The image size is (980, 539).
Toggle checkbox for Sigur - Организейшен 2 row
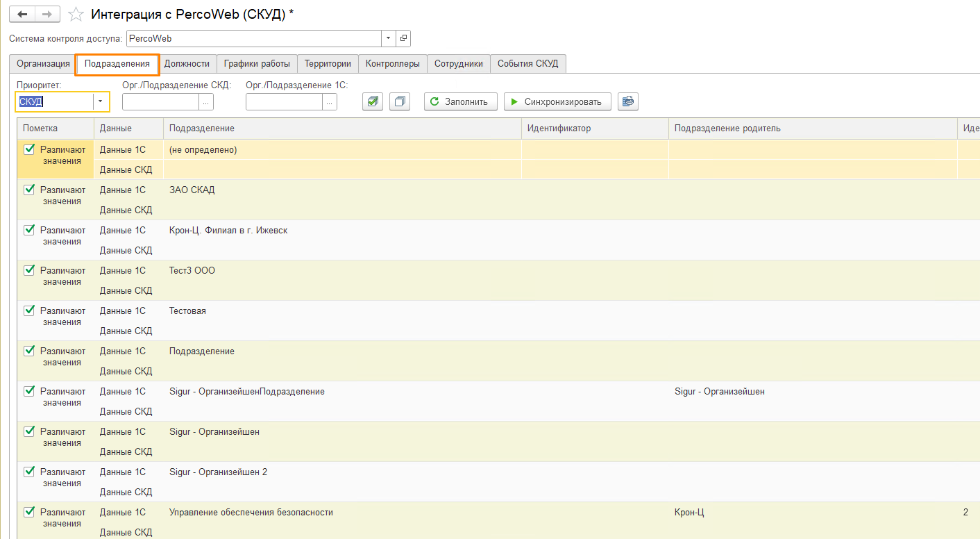click(29, 472)
